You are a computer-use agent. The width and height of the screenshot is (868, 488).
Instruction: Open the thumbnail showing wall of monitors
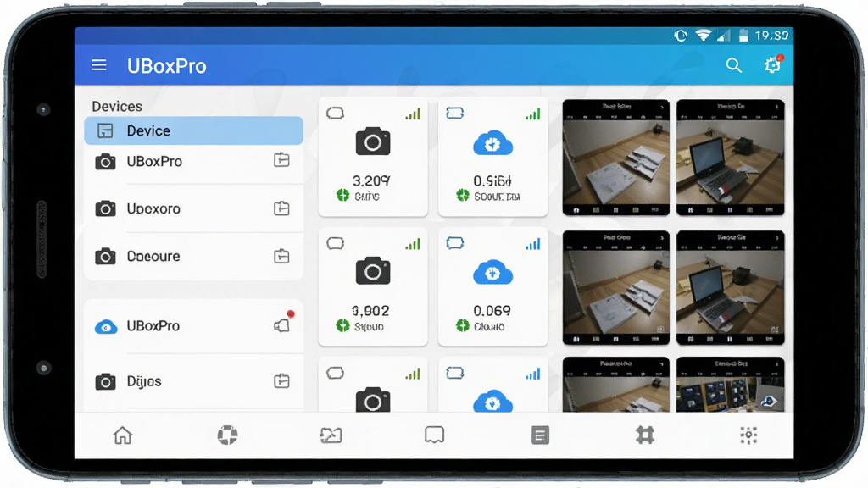730,384
